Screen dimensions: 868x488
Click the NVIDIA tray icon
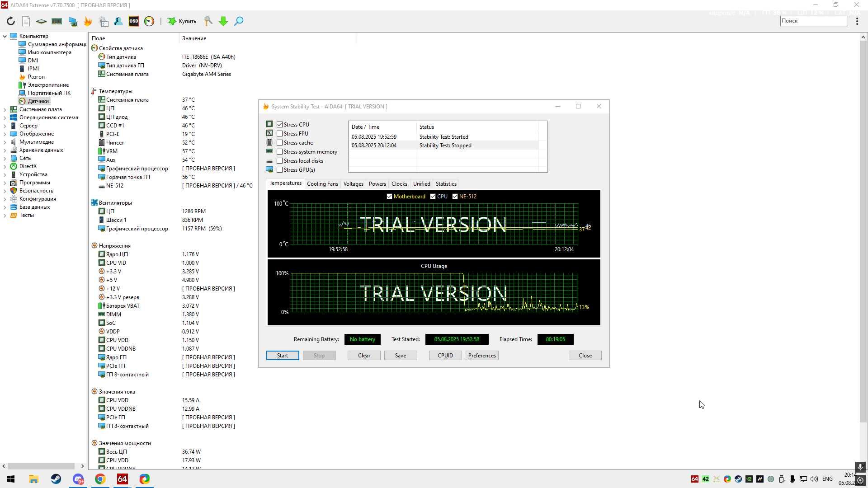(x=749, y=479)
